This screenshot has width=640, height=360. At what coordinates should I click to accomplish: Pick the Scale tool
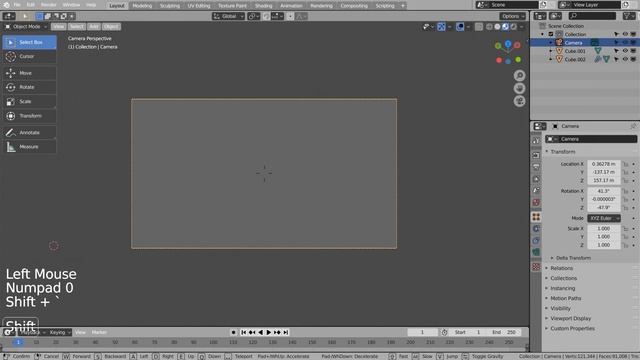[x=29, y=101]
